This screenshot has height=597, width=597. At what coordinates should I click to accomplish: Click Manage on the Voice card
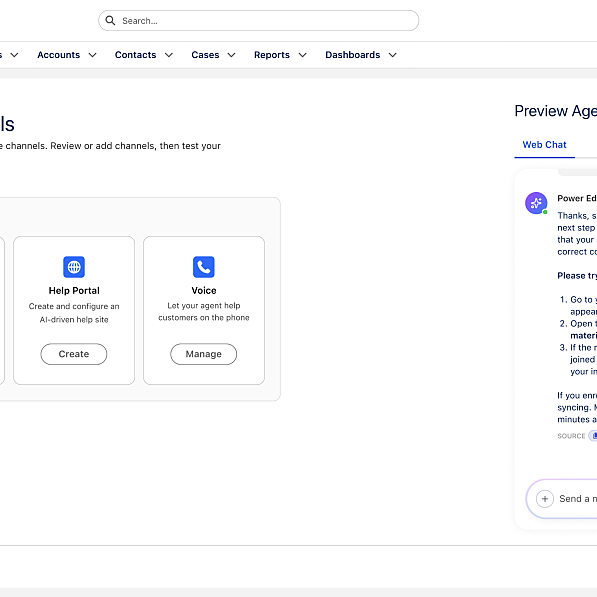click(204, 354)
